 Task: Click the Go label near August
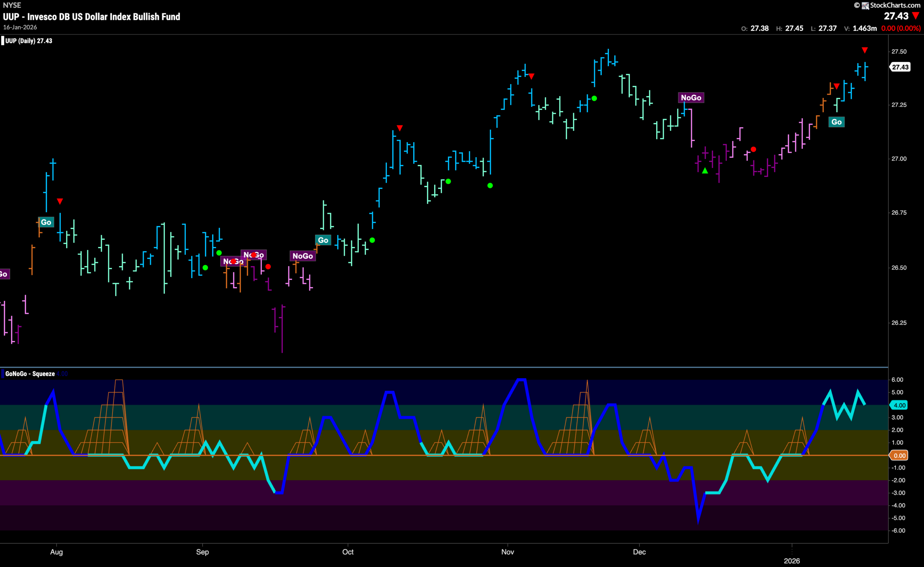point(46,222)
